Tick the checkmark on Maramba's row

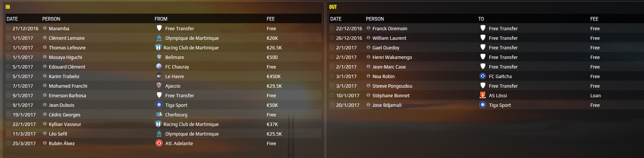point(8,28)
